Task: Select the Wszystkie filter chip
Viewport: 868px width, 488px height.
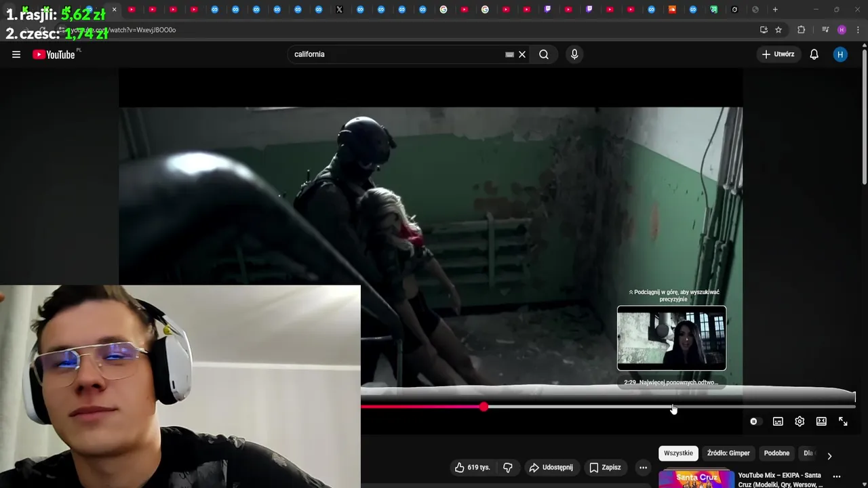Action: point(678,453)
